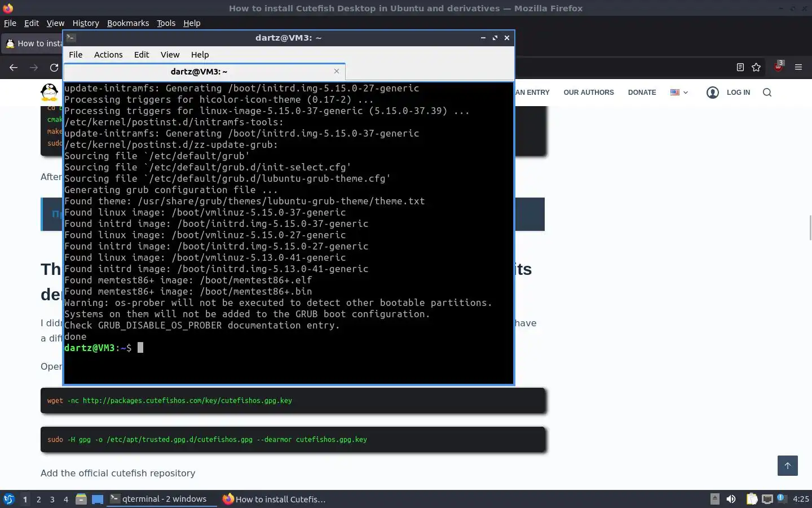The width and height of the screenshot is (812, 508).
Task: Close the dartz@VM3 terminal tab
Action: click(337, 71)
